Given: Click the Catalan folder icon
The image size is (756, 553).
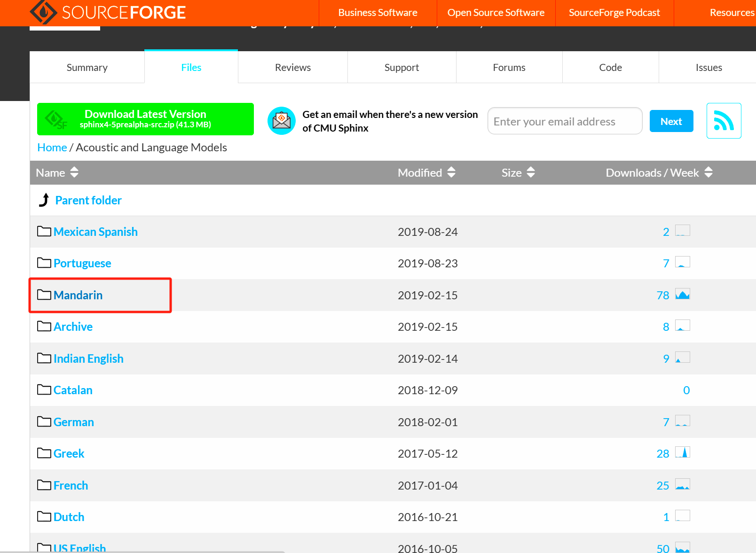Looking at the screenshot, I should pyautogui.click(x=44, y=389).
